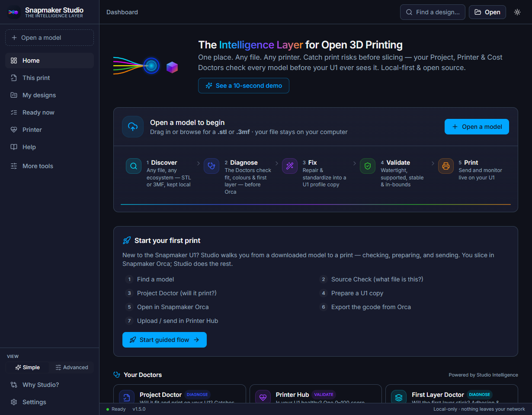Click the green Ready status dot
Viewport: 532px width, 415px height.
point(108,409)
